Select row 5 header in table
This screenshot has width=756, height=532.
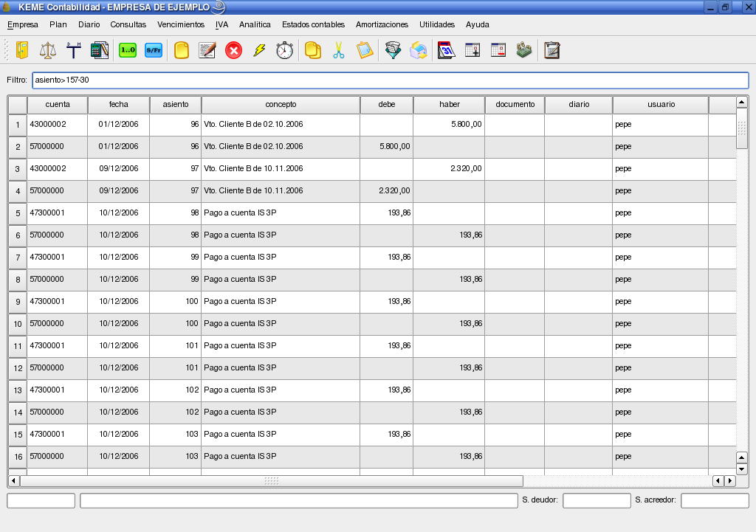pos(18,213)
